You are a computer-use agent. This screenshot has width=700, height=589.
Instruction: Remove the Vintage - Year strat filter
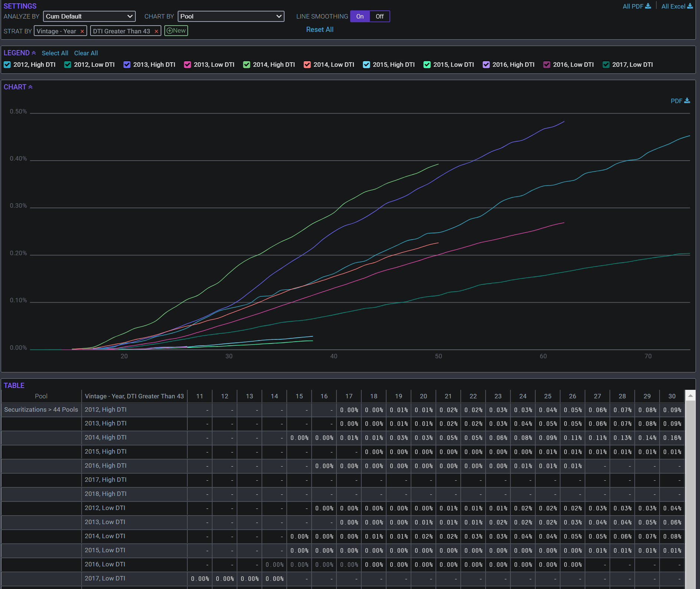coord(82,32)
